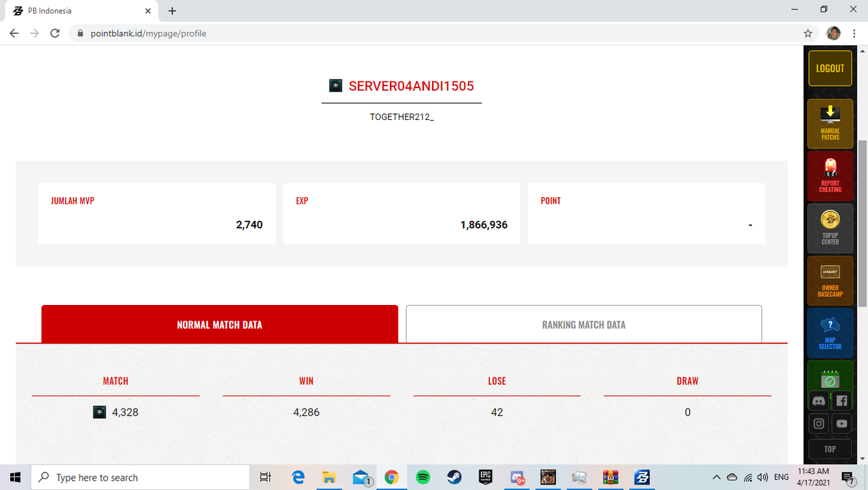Show hidden system tray icons
This screenshot has height=490, width=868.
pyautogui.click(x=717, y=477)
